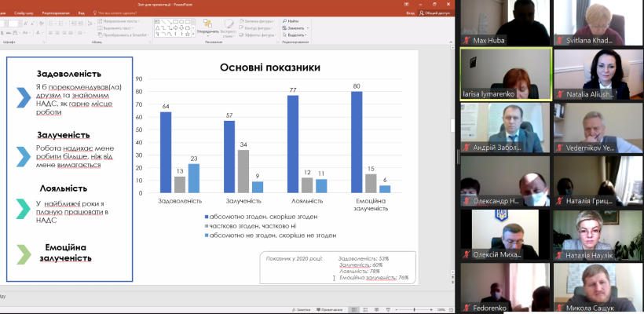Image resolution: width=644 pixels, height=314 pixels.
Task: Click zoom out minus button
Action: click(397, 309)
